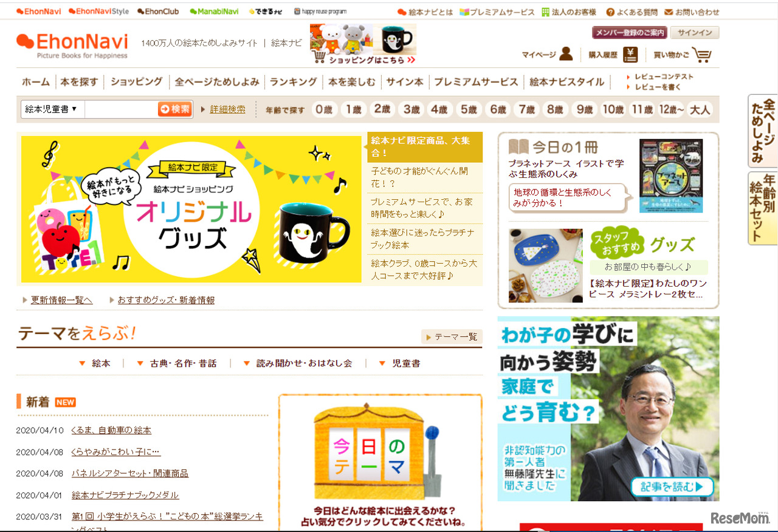Open 絵本ナビスタイル navigation item
This screenshot has width=778, height=532.
coord(567,82)
